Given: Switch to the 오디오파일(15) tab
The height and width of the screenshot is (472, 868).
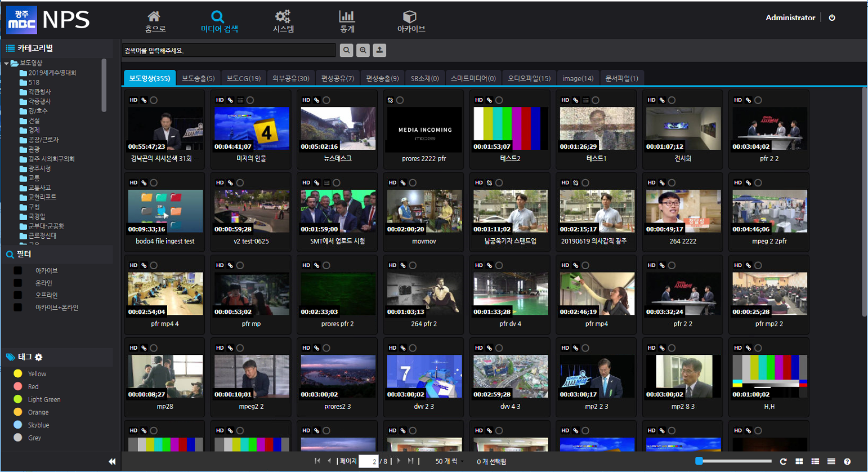Looking at the screenshot, I should (529, 78).
